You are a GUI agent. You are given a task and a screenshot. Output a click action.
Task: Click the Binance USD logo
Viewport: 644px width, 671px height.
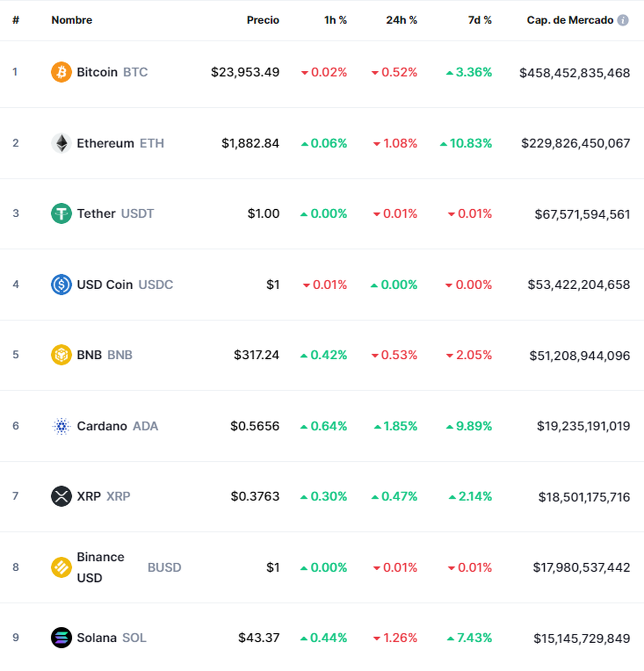point(61,567)
